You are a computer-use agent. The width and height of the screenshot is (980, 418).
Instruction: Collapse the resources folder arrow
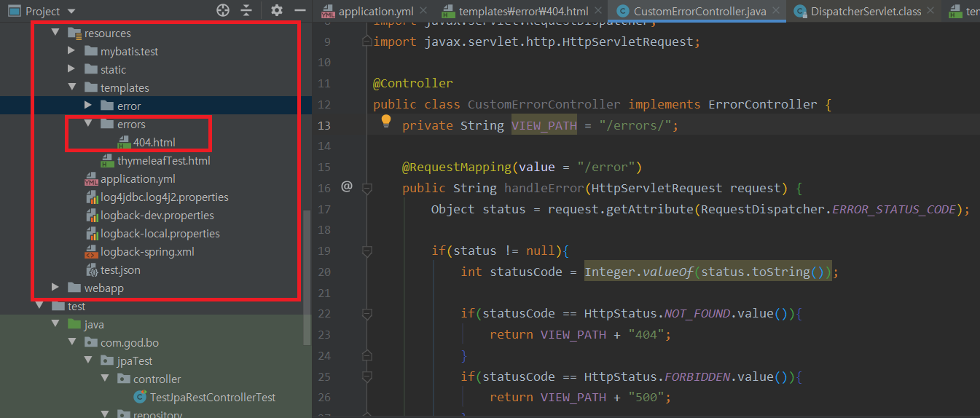point(55,33)
